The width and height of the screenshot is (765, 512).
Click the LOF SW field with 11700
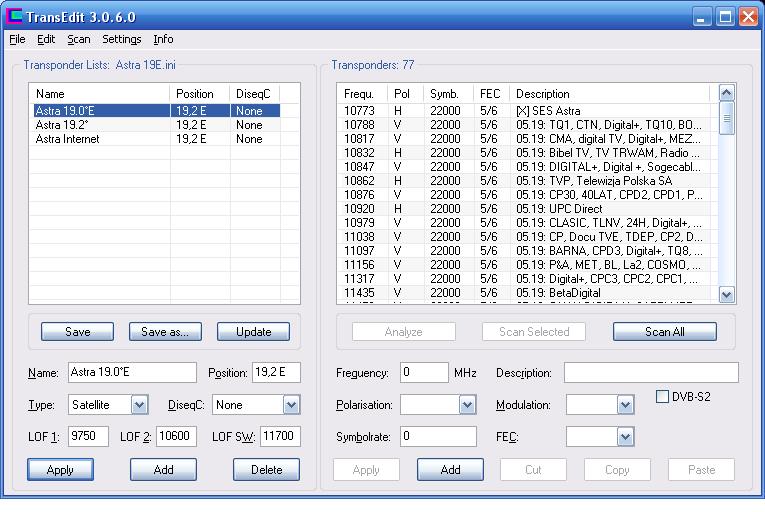click(x=281, y=436)
